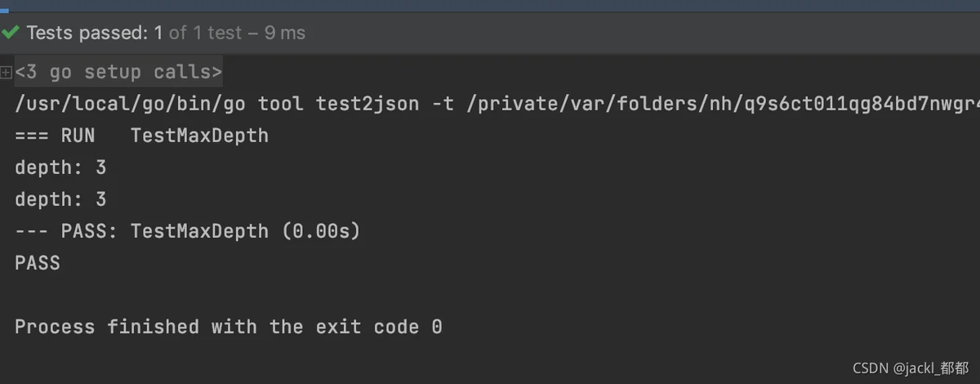Click the 'of 1 test' count text

pyautogui.click(x=206, y=33)
